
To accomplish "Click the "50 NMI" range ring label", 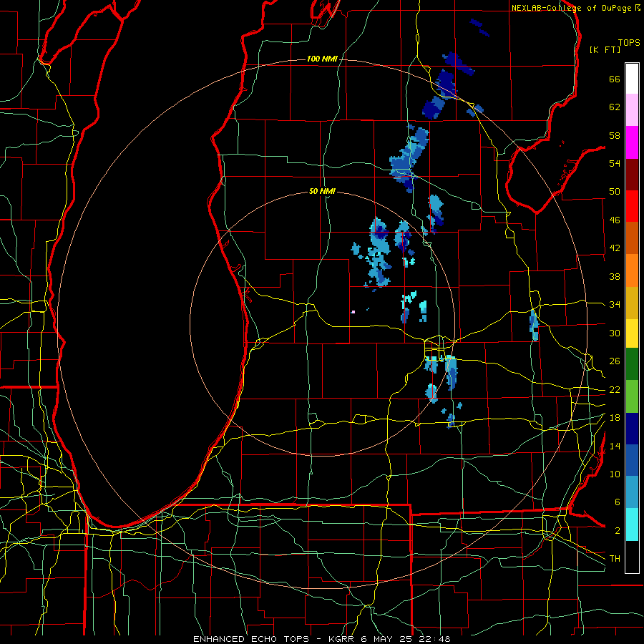I will click(x=322, y=191).
